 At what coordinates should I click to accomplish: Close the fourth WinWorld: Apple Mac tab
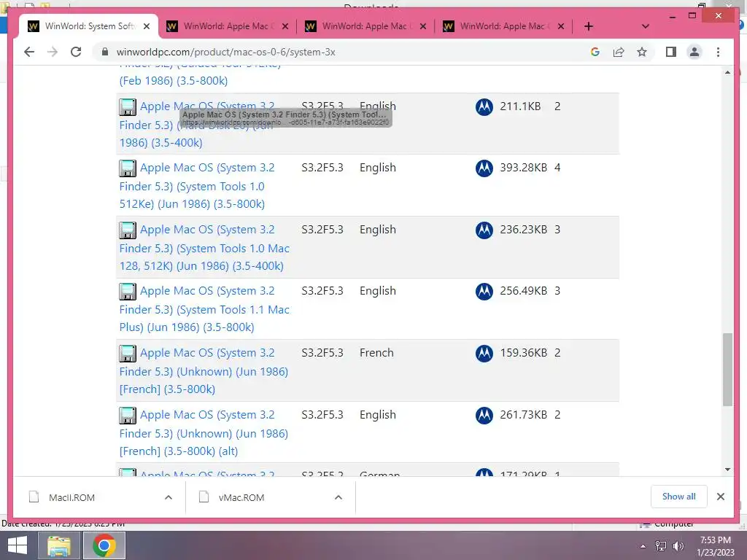click(561, 26)
